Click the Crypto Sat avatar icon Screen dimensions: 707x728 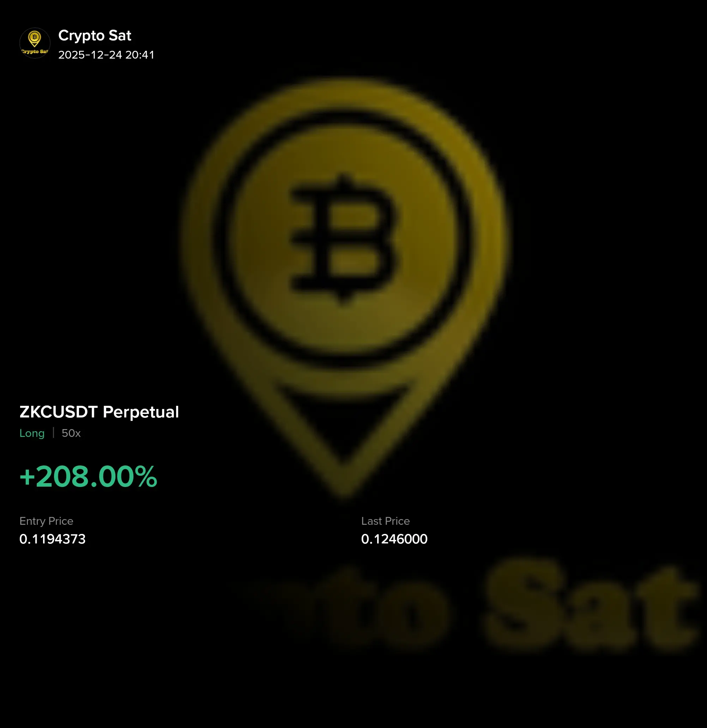tap(35, 43)
